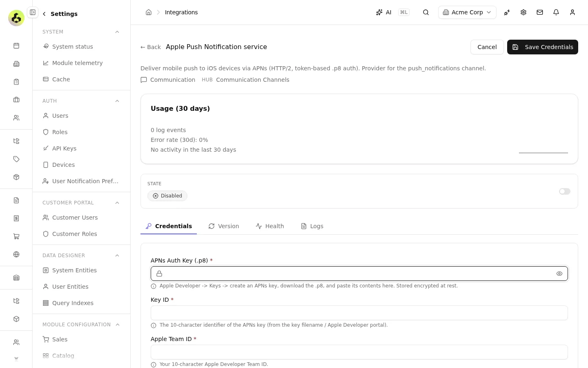Open the Acme Corp organization dropdown
The width and height of the screenshot is (588, 368).
(467, 12)
